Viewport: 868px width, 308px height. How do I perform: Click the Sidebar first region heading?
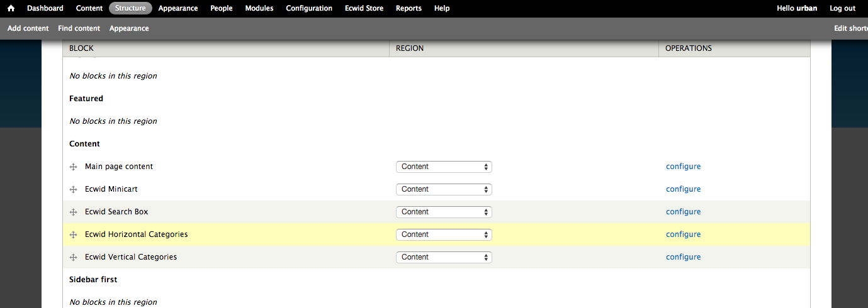coord(93,280)
